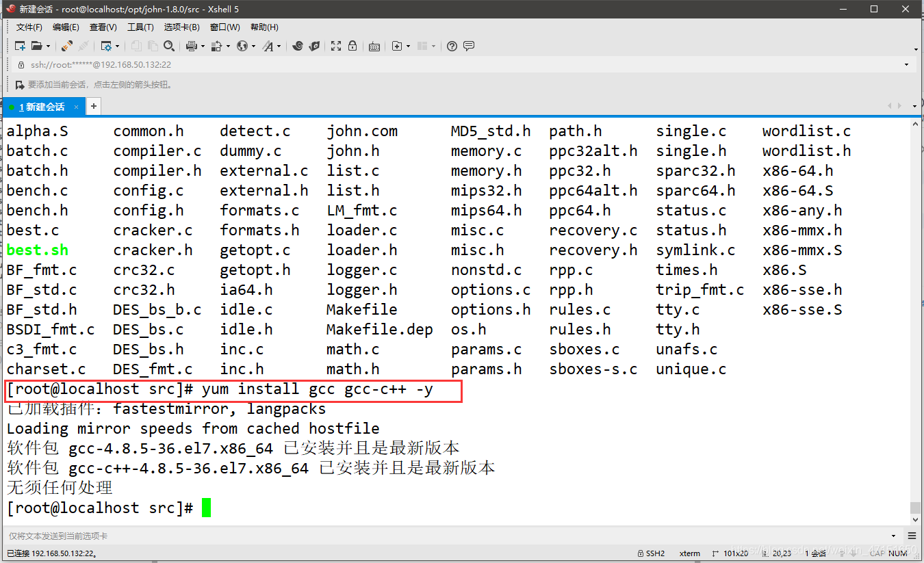Click the add-session arrow icon in links bar
Viewport: 924px width, 563px height.
pos(19,85)
